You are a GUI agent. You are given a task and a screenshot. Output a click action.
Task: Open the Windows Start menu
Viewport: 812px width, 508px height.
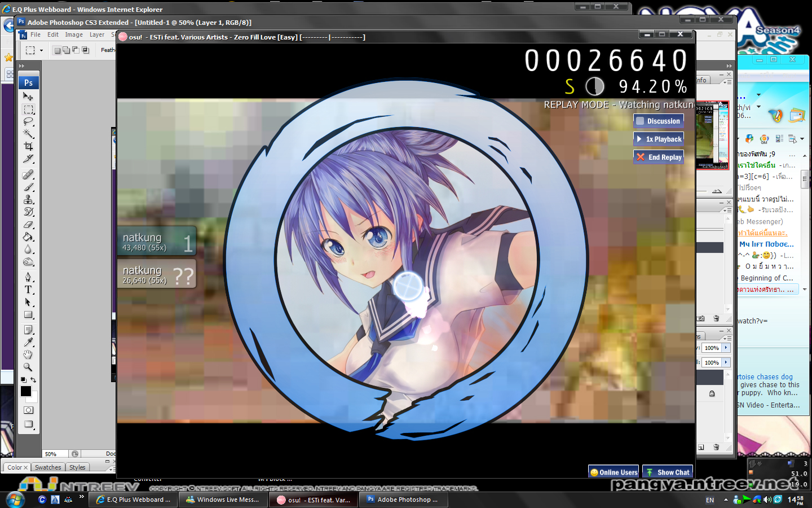(x=15, y=500)
